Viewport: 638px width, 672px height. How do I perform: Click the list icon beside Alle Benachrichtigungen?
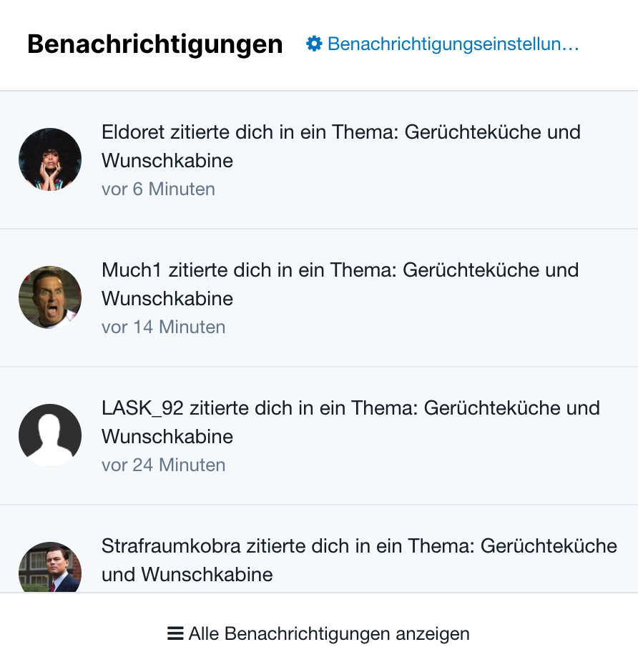click(x=175, y=633)
